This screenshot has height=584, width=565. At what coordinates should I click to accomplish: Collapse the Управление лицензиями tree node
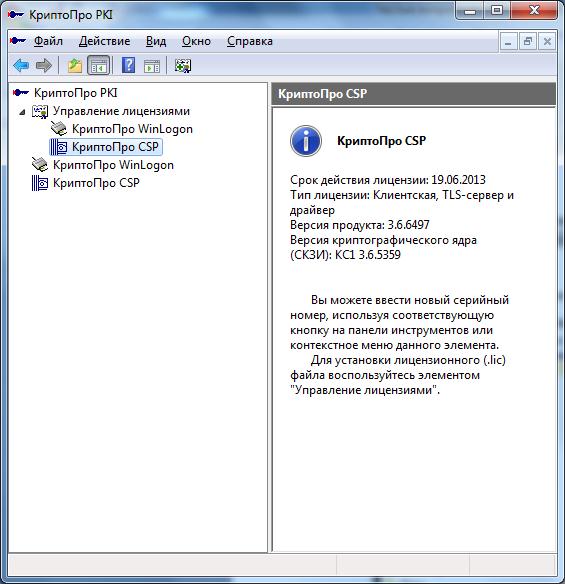point(22,111)
